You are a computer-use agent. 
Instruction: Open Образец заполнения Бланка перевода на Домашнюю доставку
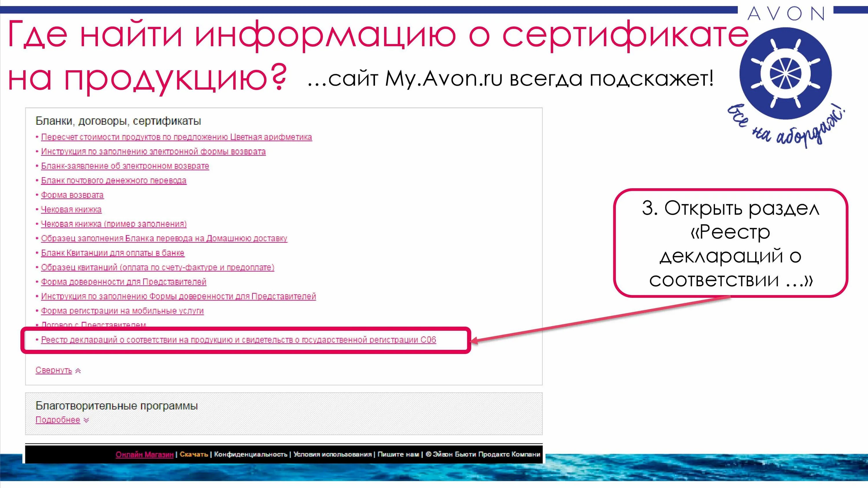point(164,239)
